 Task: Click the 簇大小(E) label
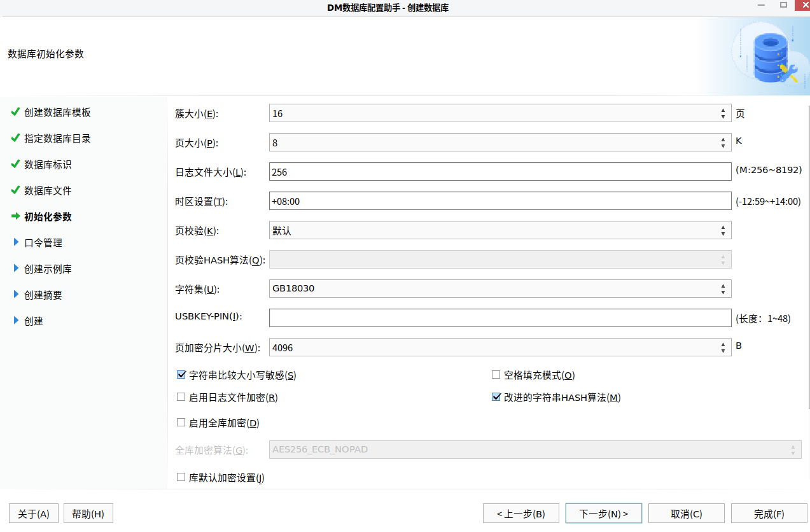[x=197, y=114]
